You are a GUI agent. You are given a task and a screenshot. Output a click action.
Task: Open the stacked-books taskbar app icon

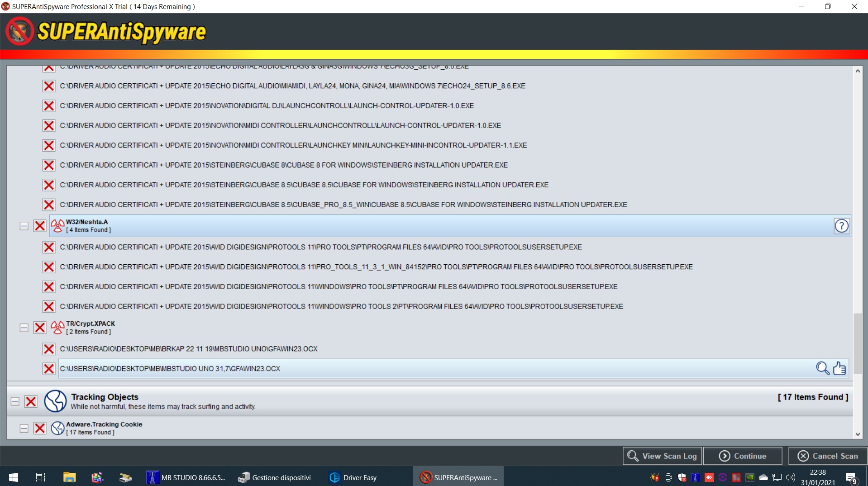point(125,477)
